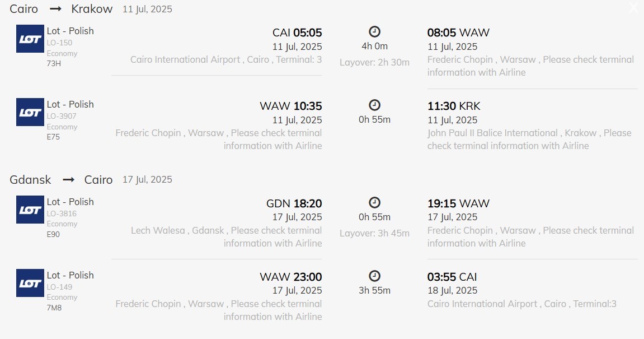Click the GDN 18:20 departure time

pos(294,203)
